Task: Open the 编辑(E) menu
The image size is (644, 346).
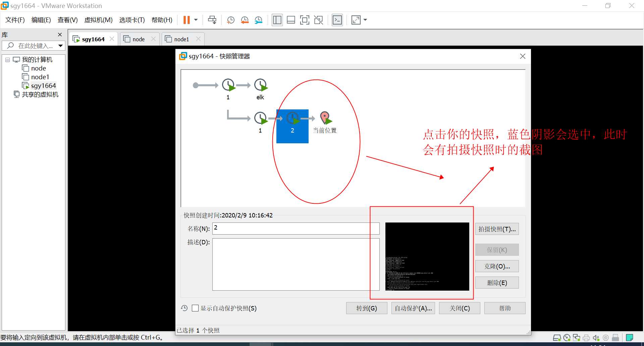Action: pyautogui.click(x=41, y=20)
